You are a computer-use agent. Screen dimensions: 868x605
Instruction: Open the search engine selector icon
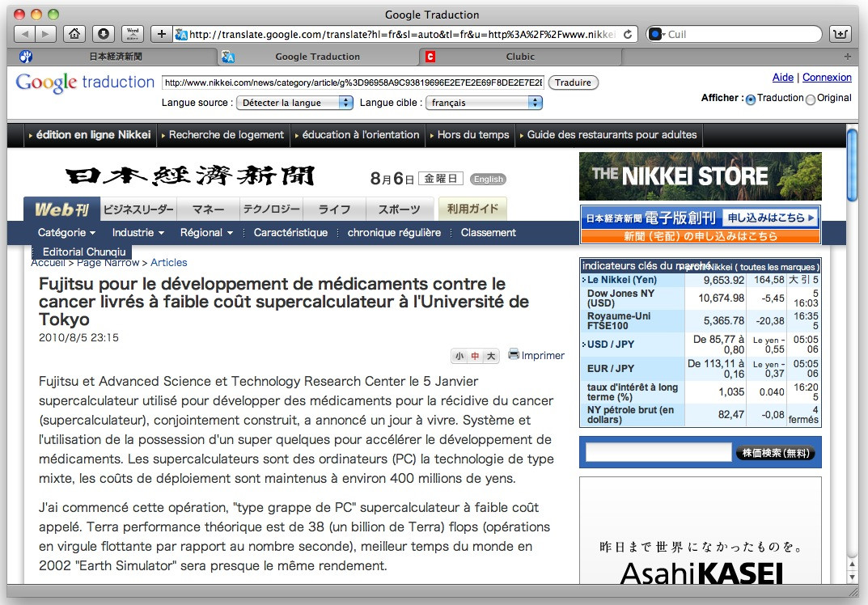[657, 34]
